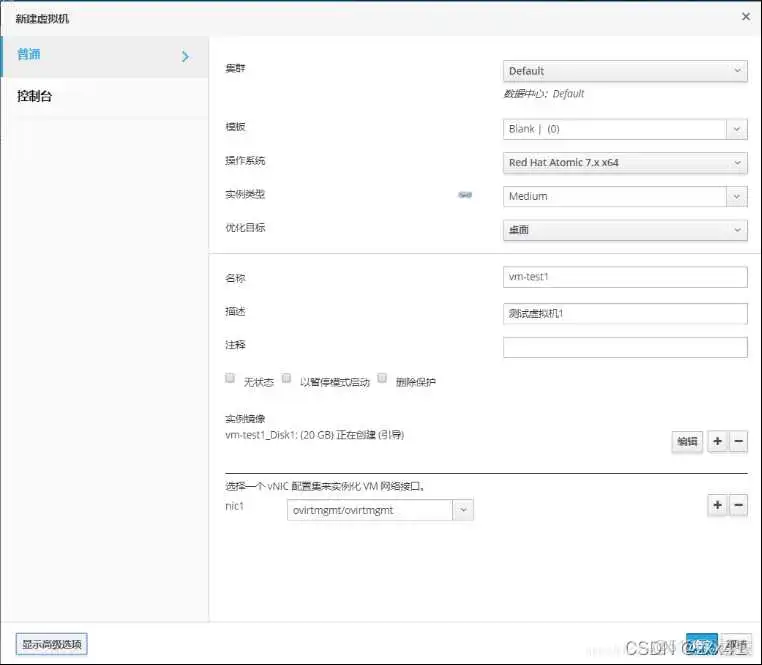Open the 集群 Default dropdown
The width and height of the screenshot is (762, 665).
pos(625,71)
